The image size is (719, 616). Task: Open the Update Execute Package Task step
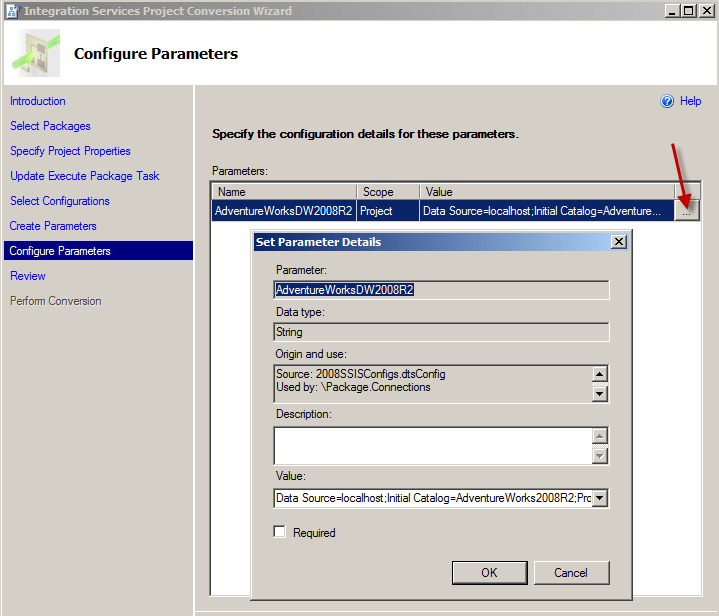click(x=85, y=176)
